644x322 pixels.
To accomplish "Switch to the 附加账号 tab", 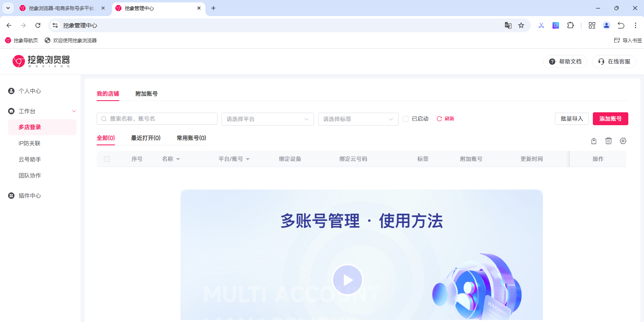I will click(x=146, y=94).
